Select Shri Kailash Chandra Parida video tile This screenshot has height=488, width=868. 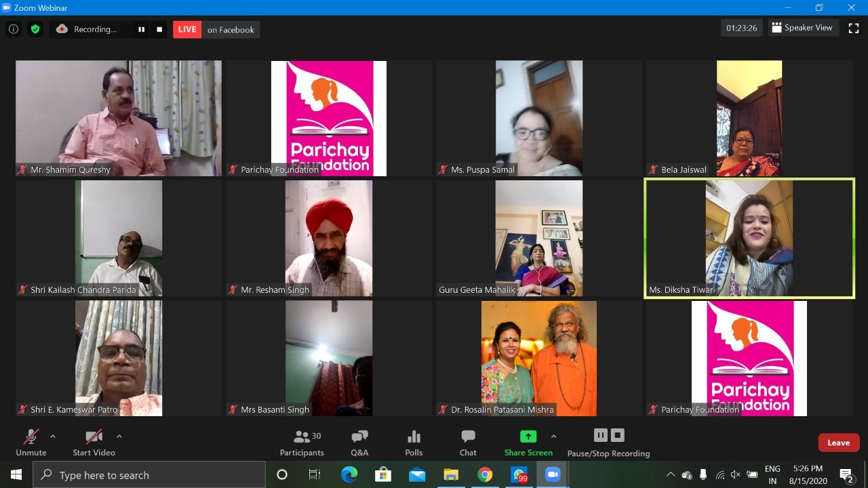coord(119,238)
